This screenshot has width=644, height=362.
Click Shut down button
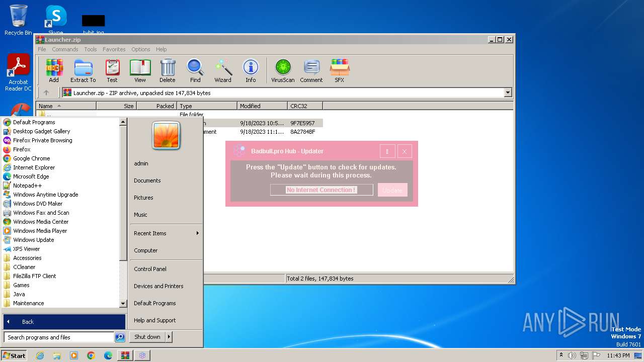[147, 337]
